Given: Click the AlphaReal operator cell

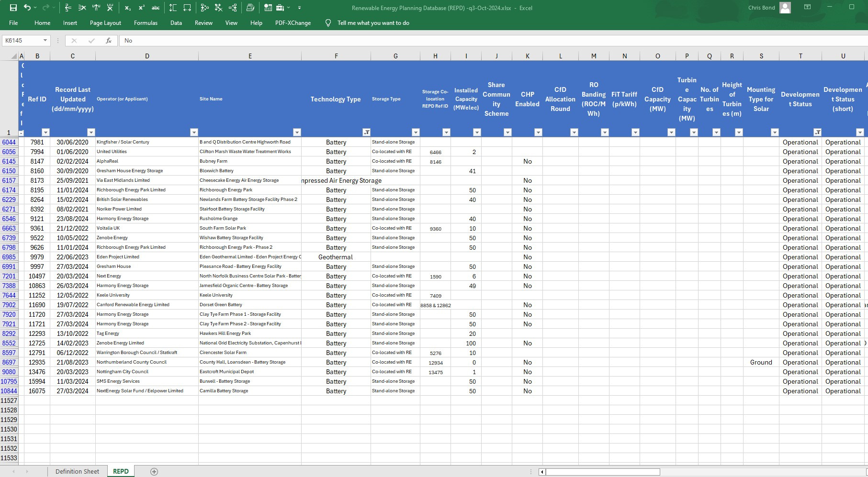Looking at the screenshot, I should point(147,161).
